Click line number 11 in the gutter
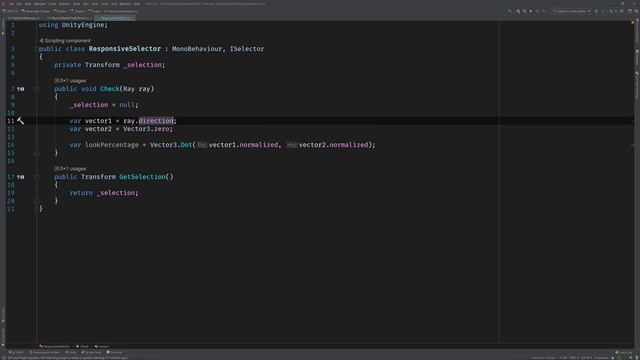640x360 pixels. pyautogui.click(x=11, y=121)
